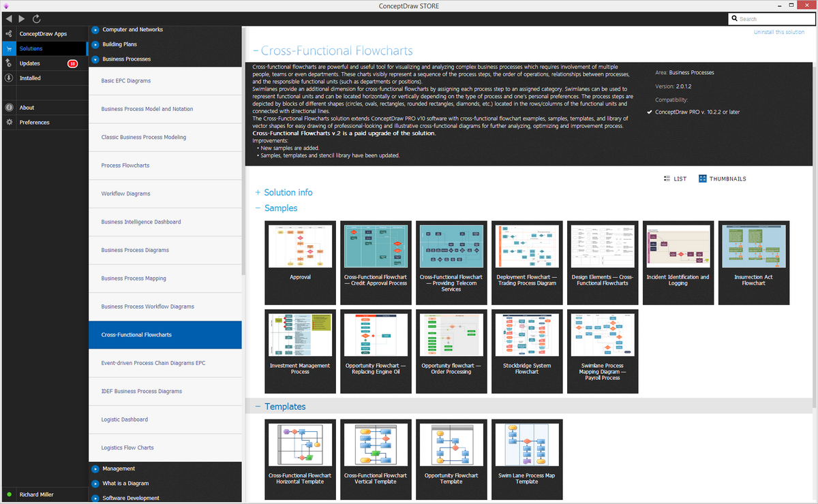The width and height of the screenshot is (818, 504).
Task: Open Classic Business Process Modeling
Action: 165,138
